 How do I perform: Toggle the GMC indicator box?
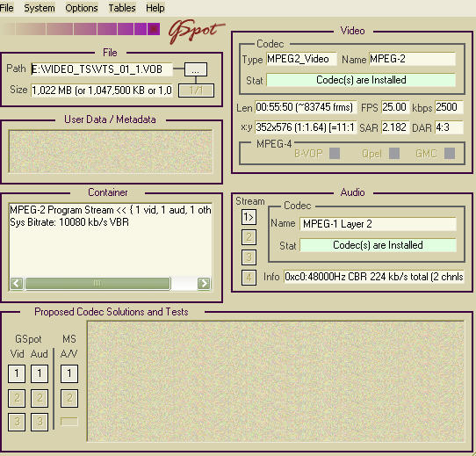click(x=450, y=154)
